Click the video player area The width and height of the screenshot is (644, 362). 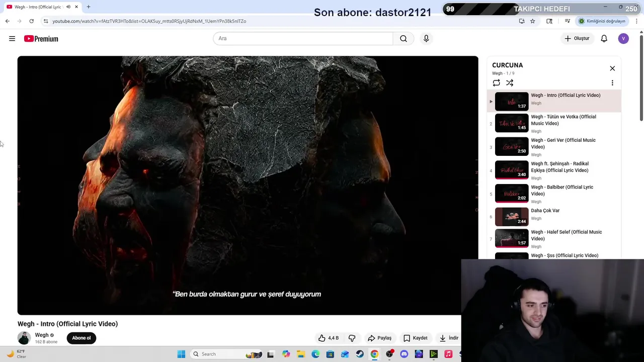(x=248, y=185)
